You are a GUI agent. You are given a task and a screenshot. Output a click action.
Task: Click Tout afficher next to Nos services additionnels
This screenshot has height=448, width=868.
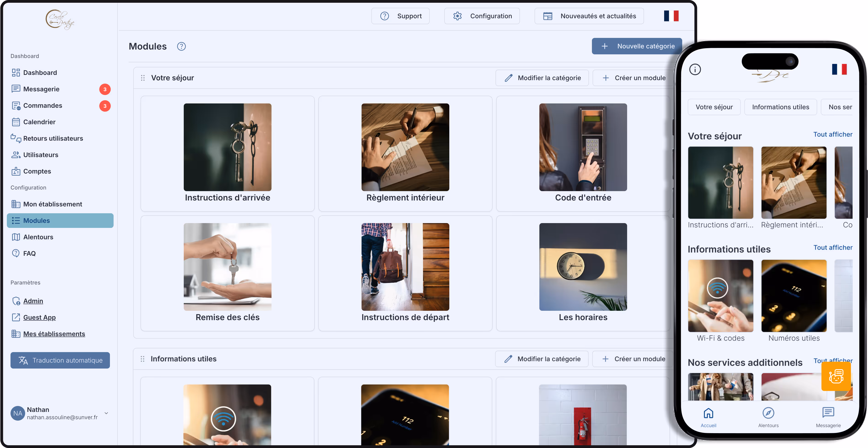point(833,361)
